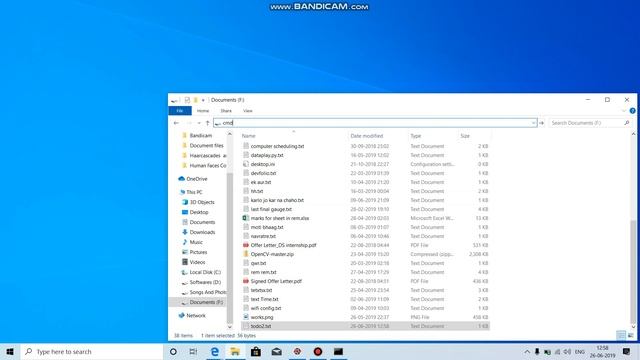640x360 pixels.
Task: Select the Offer Letter_DS internship.pdf file
Action: pyautogui.click(x=283, y=245)
